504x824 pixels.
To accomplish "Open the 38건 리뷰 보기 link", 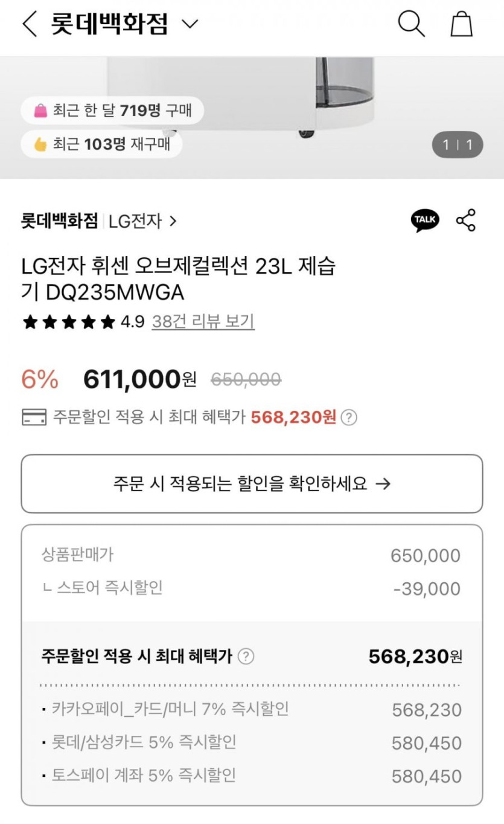I will click(203, 321).
